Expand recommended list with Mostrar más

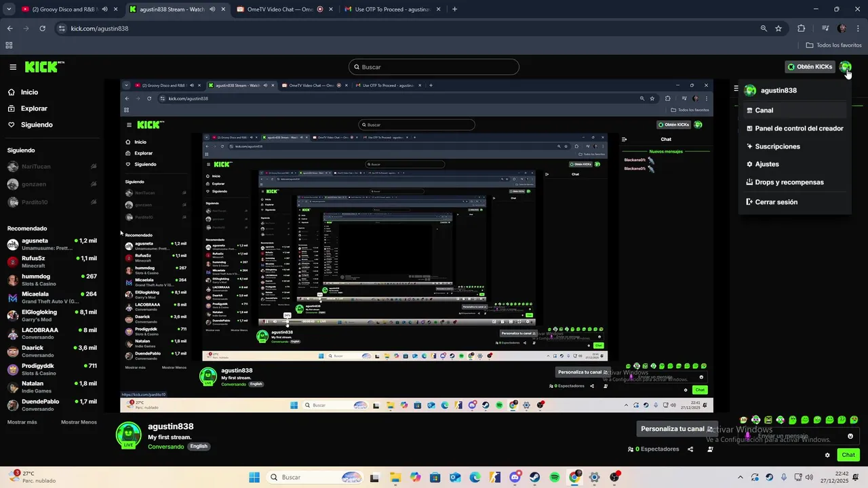coord(22,422)
